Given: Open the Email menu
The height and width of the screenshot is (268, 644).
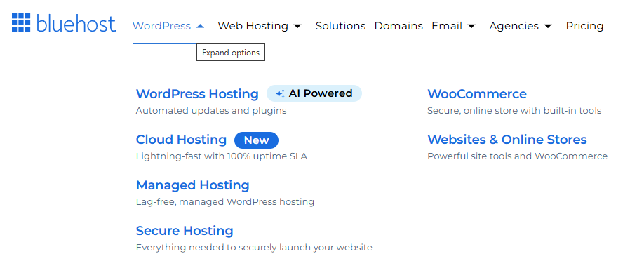Looking at the screenshot, I should pyautogui.click(x=447, y=26).
